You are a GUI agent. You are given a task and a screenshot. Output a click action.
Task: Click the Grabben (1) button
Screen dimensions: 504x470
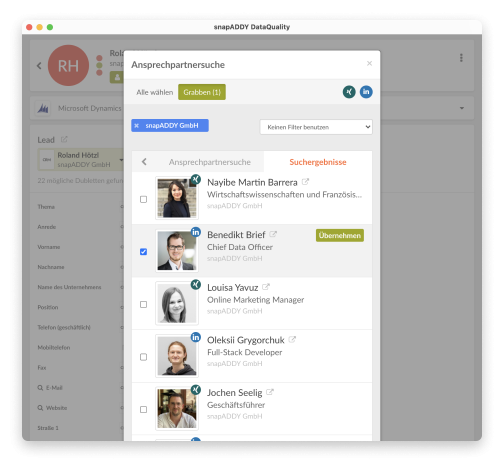[x=202, y=92]
